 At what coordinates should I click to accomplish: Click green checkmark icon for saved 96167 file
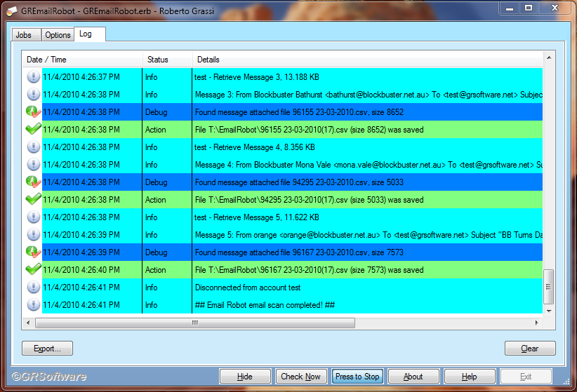pyautogui.click(x=33, y=270)
